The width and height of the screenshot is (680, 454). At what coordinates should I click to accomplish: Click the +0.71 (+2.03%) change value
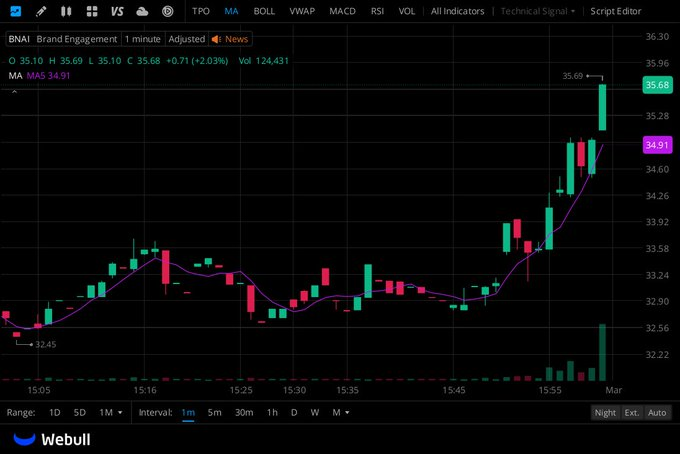(x=197, y=61)
